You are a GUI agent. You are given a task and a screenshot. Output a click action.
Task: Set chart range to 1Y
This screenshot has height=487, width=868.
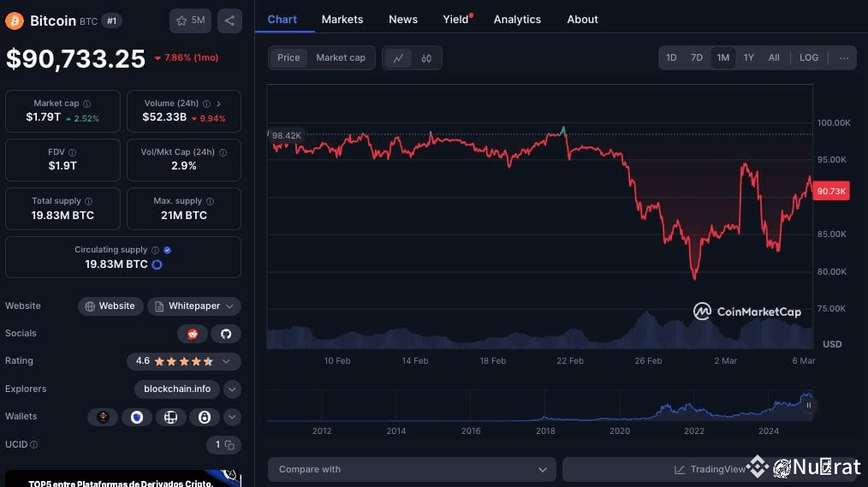pyautogui.click(x=748, y=57)
